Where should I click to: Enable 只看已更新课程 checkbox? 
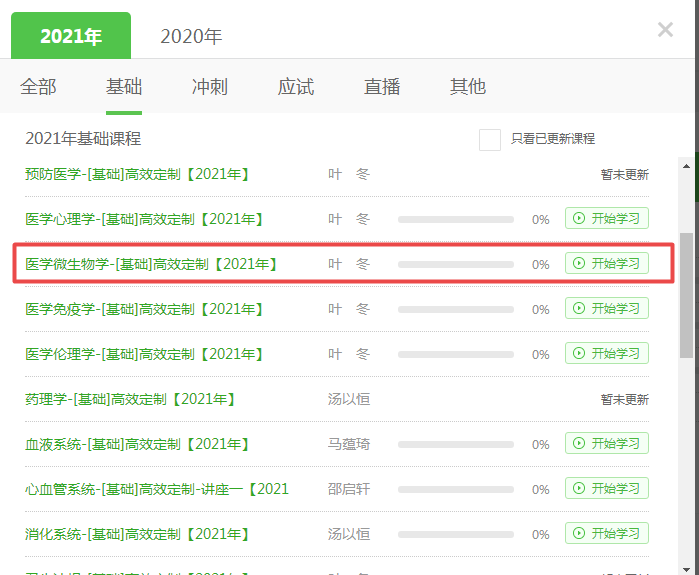point(489,139)
